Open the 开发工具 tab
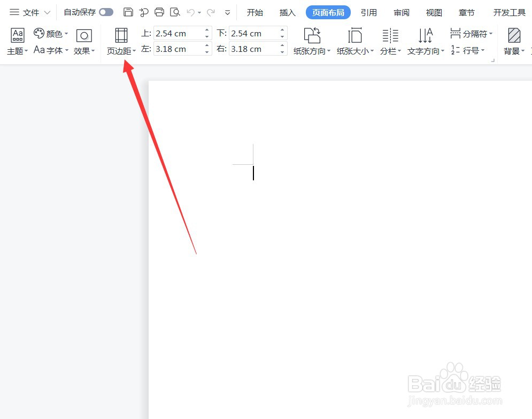The image size is (532, 419). [509, 12]
